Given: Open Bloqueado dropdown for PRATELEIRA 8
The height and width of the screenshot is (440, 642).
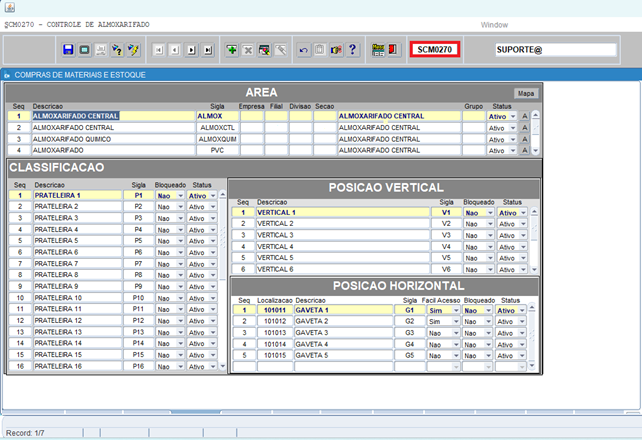Looking at the screenshot, I should [180, 275].
